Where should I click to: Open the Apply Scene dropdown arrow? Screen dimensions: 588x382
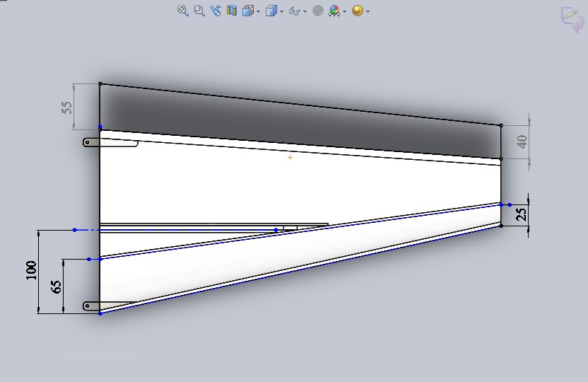pos(344,11)
